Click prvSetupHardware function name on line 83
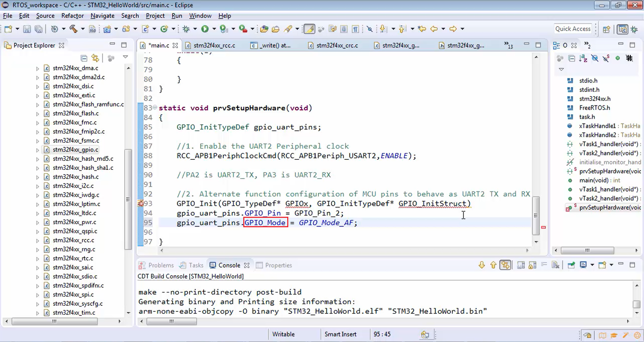This screenshot has height=342, width=644. [x=249, y=108]
